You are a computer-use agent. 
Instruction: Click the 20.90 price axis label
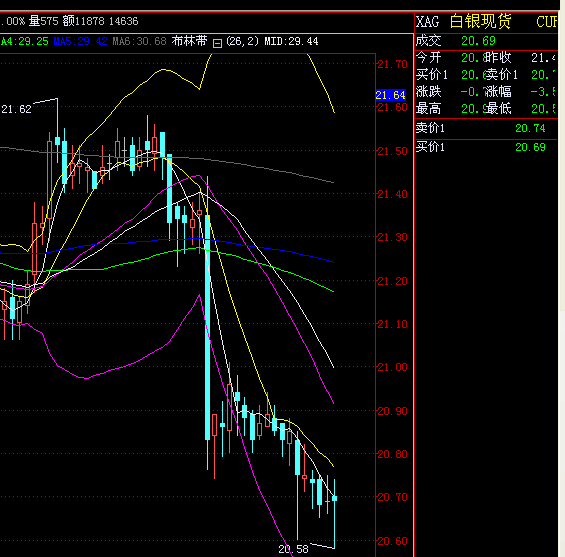(392, 411)
